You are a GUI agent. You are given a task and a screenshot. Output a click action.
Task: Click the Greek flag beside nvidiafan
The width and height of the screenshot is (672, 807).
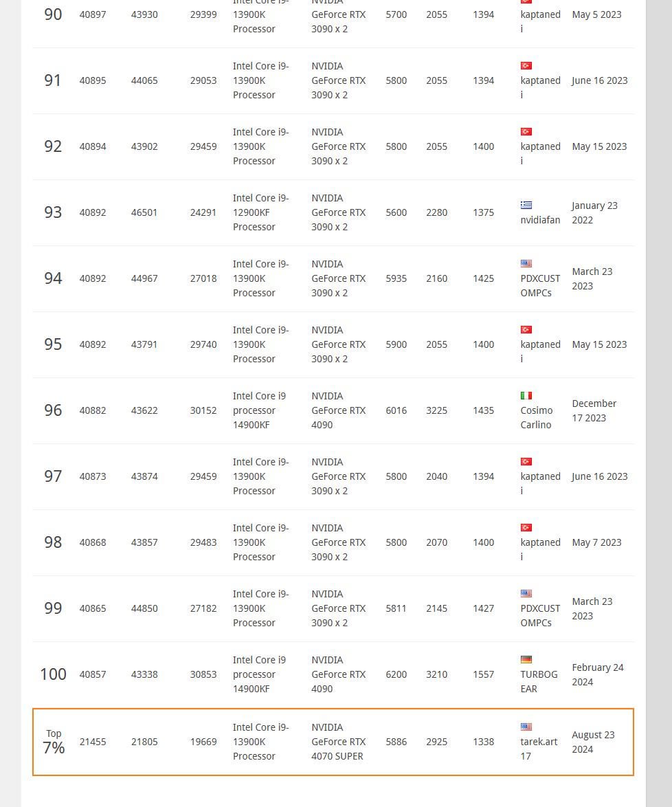[x=526, y=205]
